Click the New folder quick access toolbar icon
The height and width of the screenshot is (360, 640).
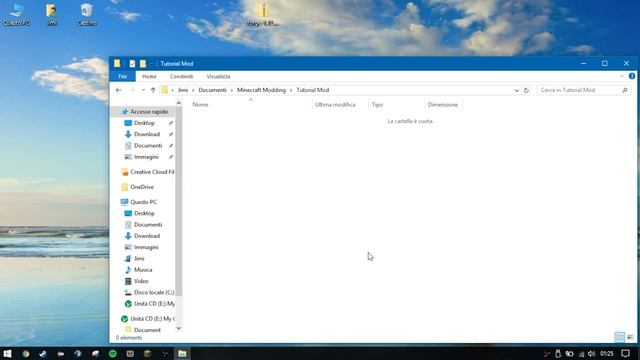click(143, 64)
